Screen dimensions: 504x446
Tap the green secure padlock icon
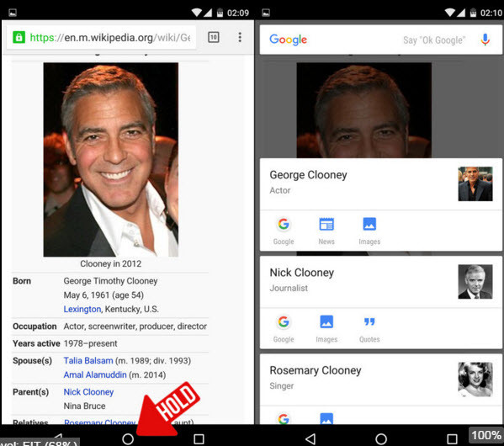coord(19,37)
